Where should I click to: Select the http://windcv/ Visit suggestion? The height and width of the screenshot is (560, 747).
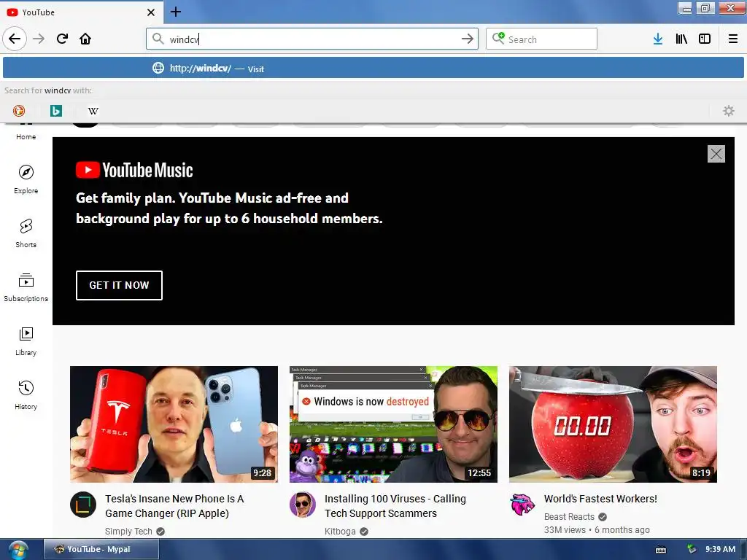373,68
